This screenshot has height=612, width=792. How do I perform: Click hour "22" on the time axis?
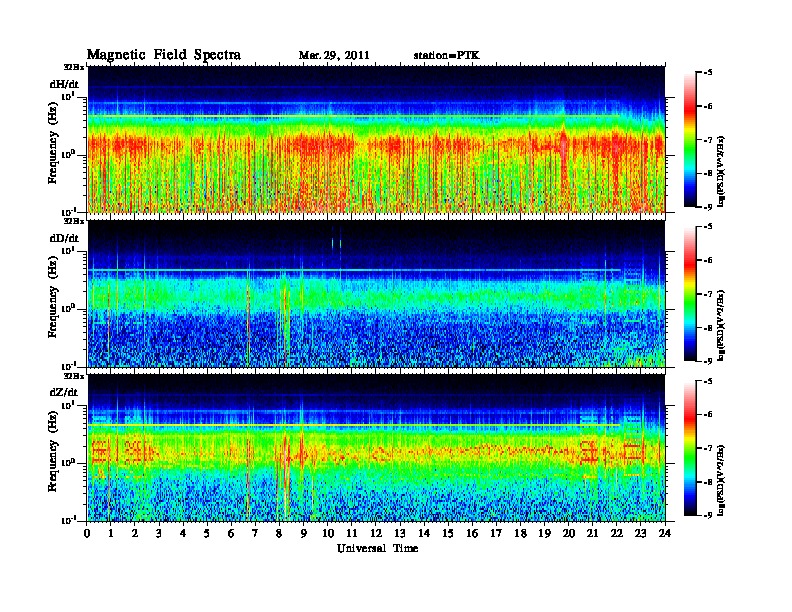click(x=617, y=533)
